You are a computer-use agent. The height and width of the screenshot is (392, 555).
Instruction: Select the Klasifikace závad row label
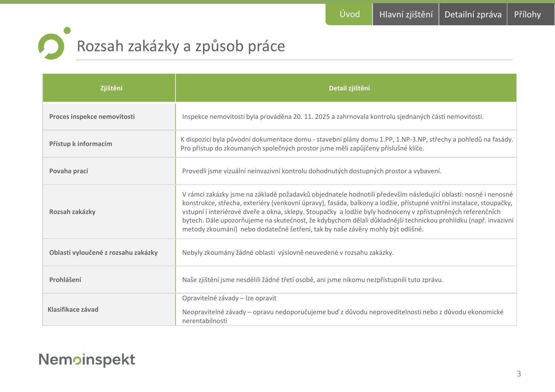(x=73, y=309)
